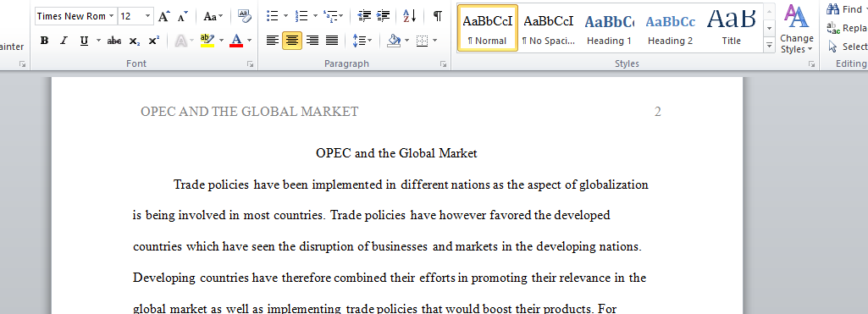868x314 pixels.
Task: Open the Text Effects button
Action: tap(180, 41)
